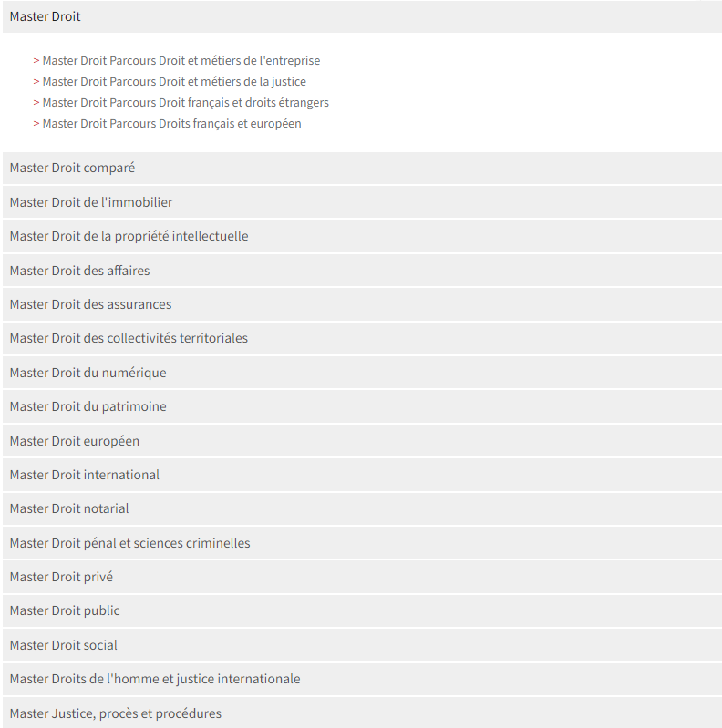This screenshot has height=728, width=722.
Task: Expand Master Droit de la propriété intellectuelle
Action: point(362,236)
